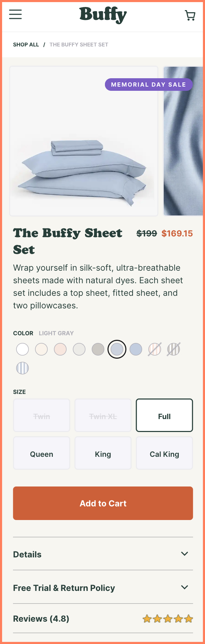Click The Buffy Sheet Set breadcrumb
The image size is (205, 644).
(x=79, y=44)
